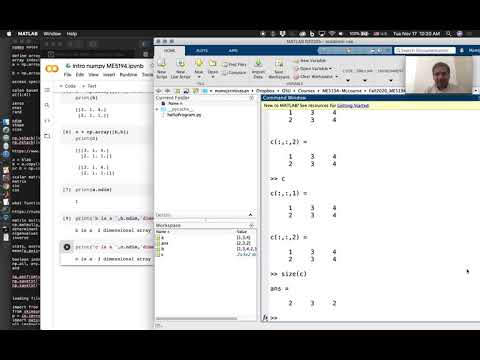Click the Name column header in Current Folder
Image resolution: width=480 pixels, height=360 pixels.
coord(175,103)
